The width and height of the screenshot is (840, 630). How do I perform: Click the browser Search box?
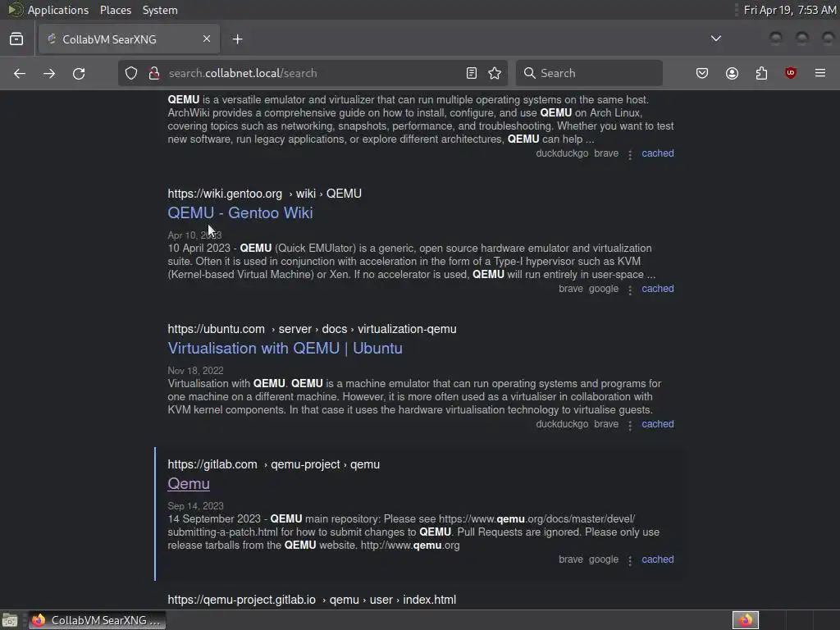click(x=589, y=73)
